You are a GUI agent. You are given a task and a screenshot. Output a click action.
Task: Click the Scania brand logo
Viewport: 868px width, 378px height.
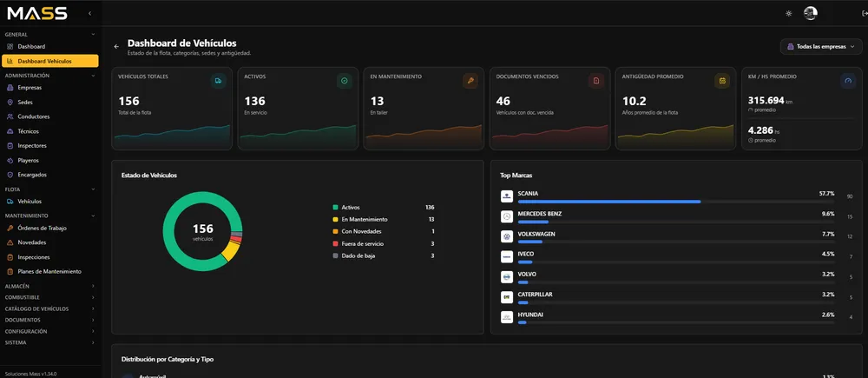coord(507,196)
